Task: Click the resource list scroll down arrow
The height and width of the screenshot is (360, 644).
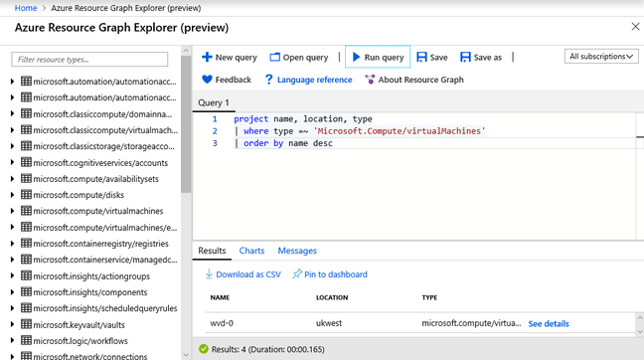Action: [186, 355]
